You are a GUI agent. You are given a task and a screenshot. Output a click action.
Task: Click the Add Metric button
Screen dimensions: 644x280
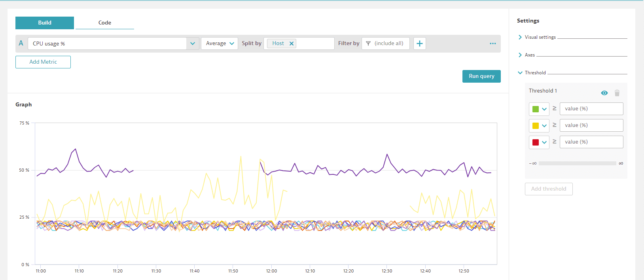tap(43, 62)
